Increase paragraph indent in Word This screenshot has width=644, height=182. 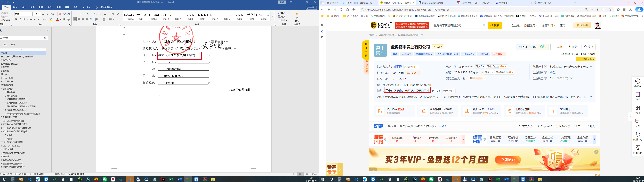coord(100,14)
